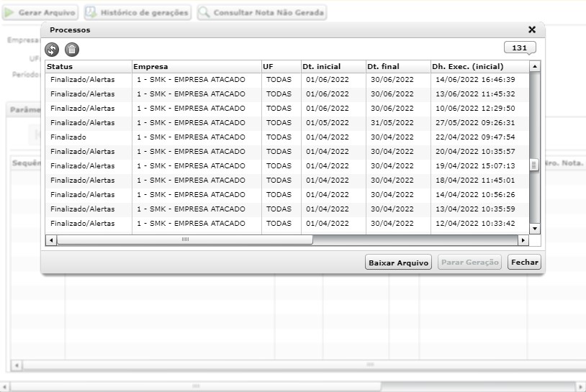Image resolution: width=586 pixels, height=392 pixels.
Task: Click table horizontal scroll left arrow
Action: tap(51, 240)
